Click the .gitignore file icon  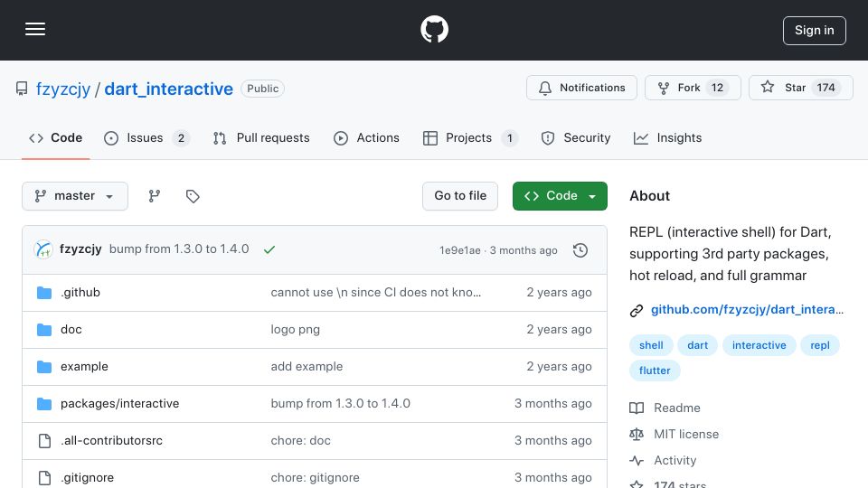coord(44,478)
